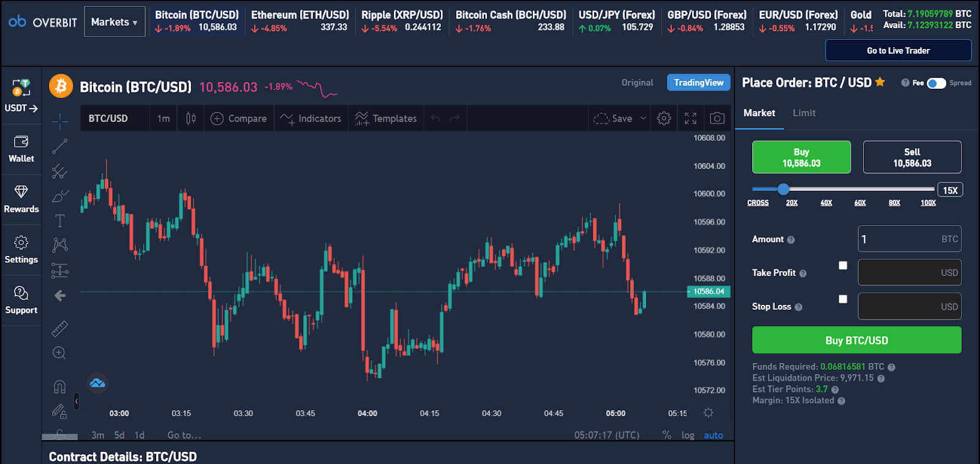This screenshot has width=980, height=464.
Task: Toggle auto scale on chart
Action: (714, 435)
